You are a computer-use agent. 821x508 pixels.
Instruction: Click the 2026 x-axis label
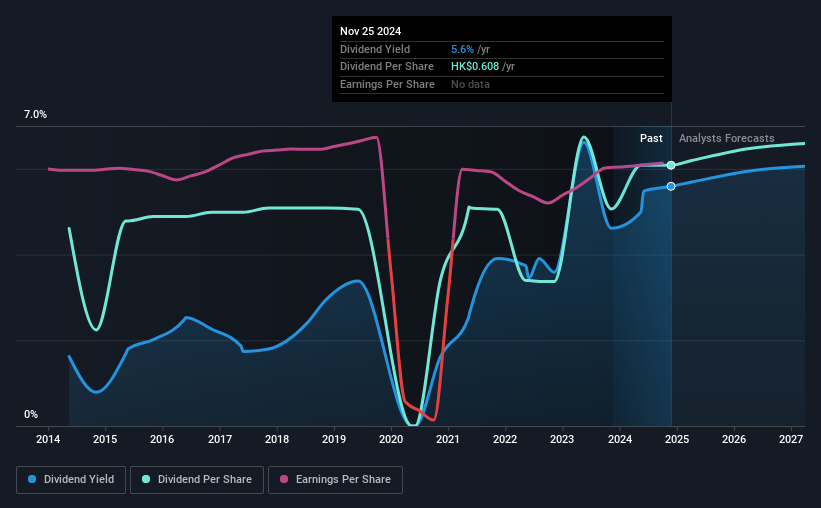tap(734, 439)
